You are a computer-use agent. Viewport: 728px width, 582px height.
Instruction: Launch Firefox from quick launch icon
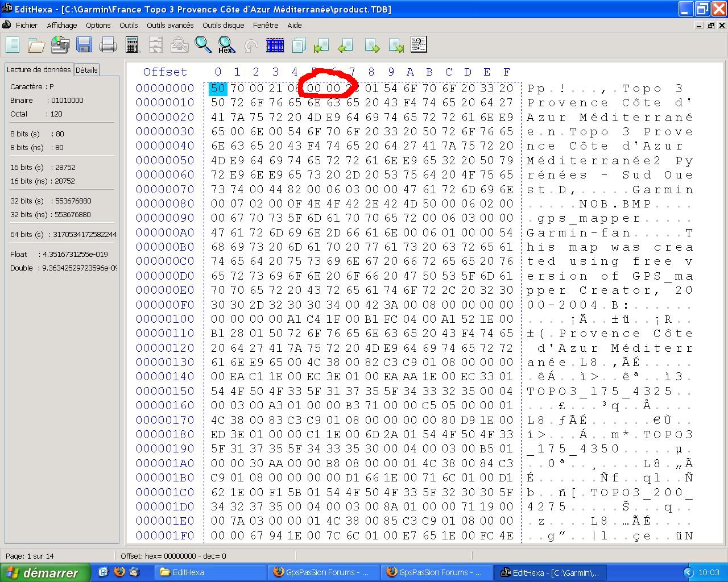119,572
